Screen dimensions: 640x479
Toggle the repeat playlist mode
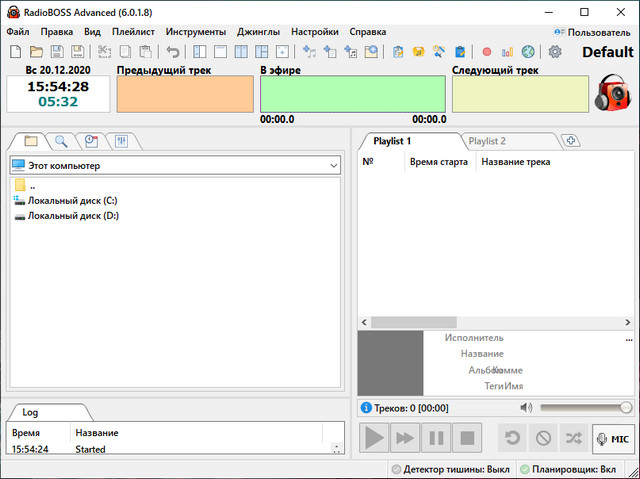pos(513,437)
